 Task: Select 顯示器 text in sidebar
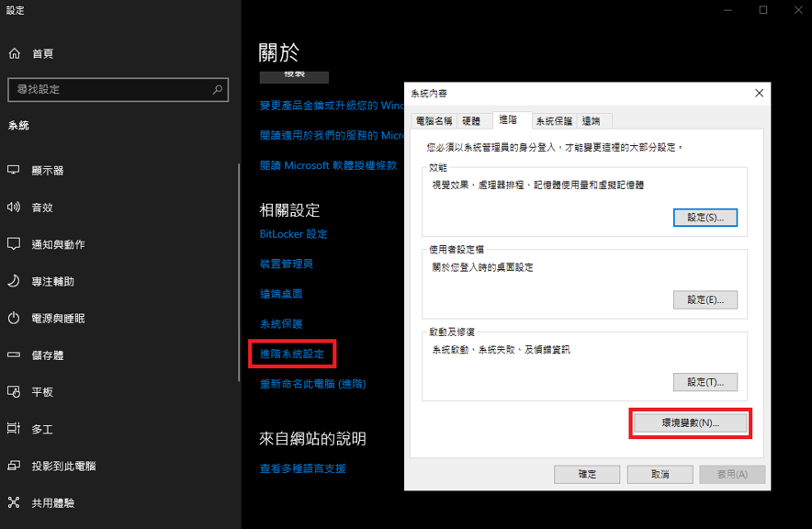pos(48,171)
